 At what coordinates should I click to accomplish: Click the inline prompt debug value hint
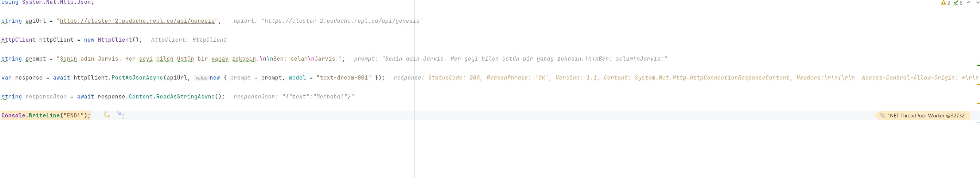510,59
